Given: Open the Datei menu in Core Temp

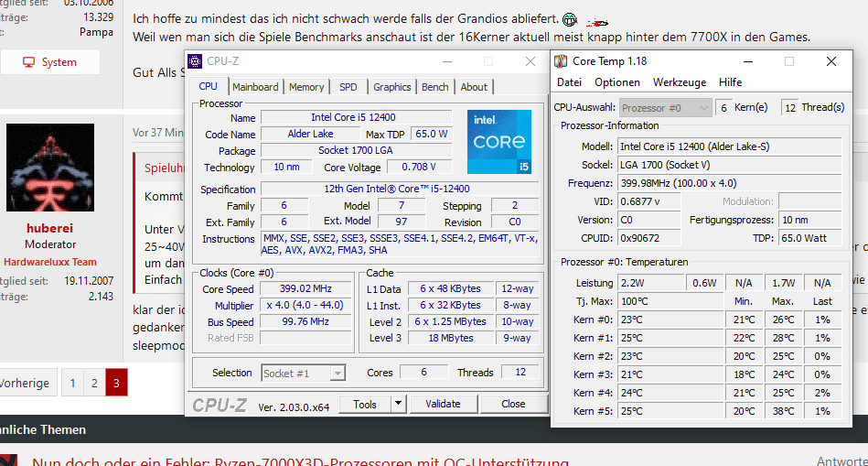Looking at the screenshot, I should [569, 82].
